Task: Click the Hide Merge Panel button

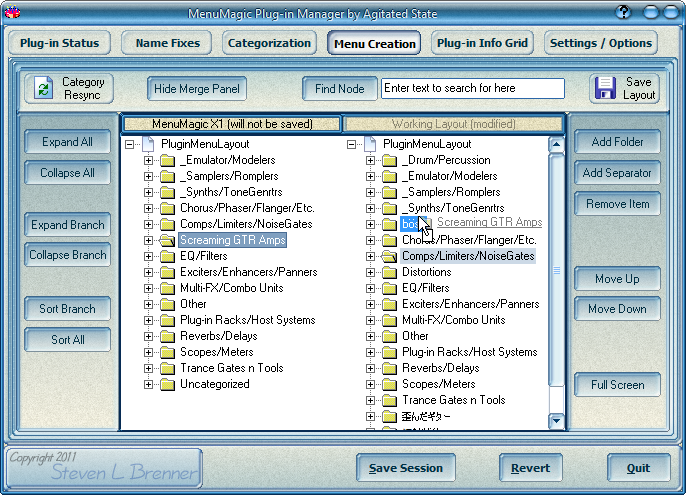Action: [197, 89]
